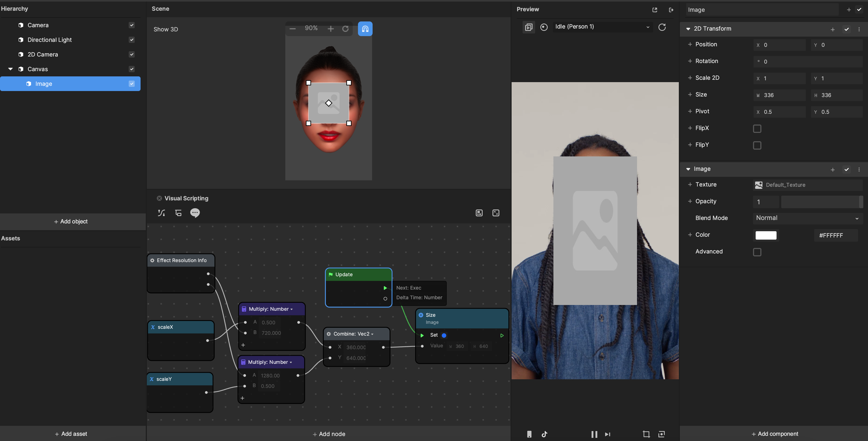Click the screen capture icon under Preview
Image resolution: width=868 pixels, height=441 pixels.
point(661,434)
